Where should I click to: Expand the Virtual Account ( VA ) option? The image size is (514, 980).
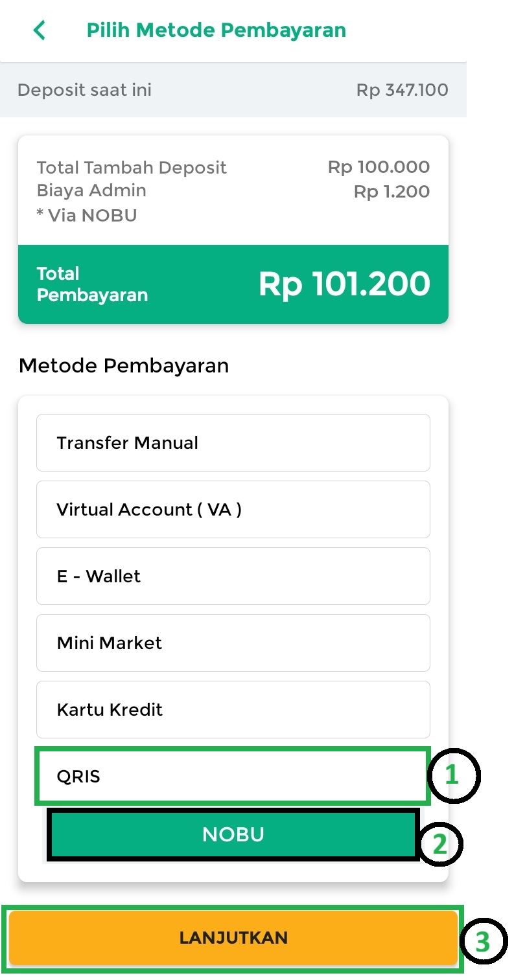(x=233, y=510)
